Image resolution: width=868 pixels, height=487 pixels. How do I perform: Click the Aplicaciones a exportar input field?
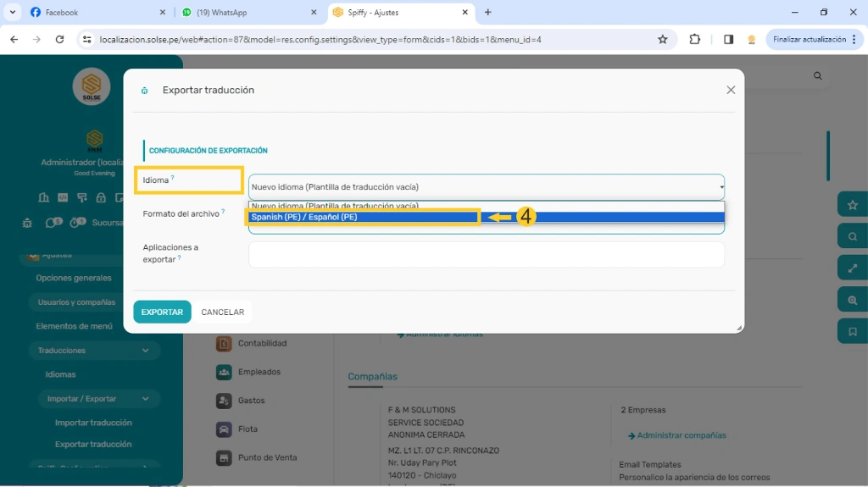486,254
